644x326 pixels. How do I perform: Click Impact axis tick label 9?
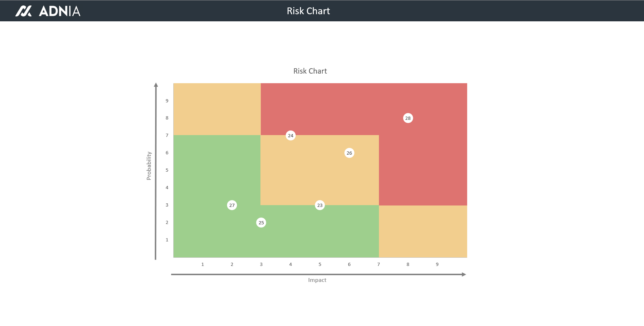point(437,264)
